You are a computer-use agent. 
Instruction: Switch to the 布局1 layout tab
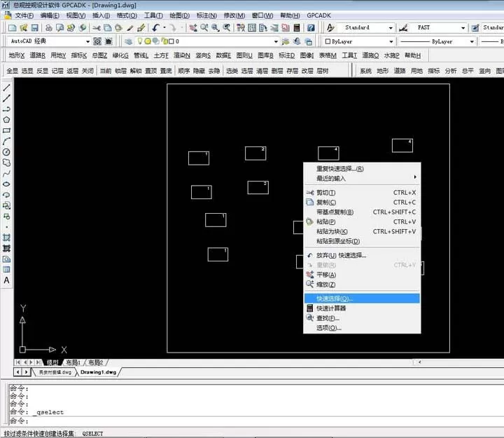coord(73,362)
